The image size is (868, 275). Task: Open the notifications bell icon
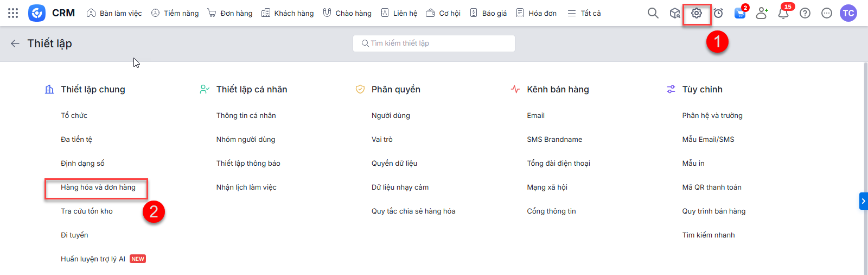[783, 14]
